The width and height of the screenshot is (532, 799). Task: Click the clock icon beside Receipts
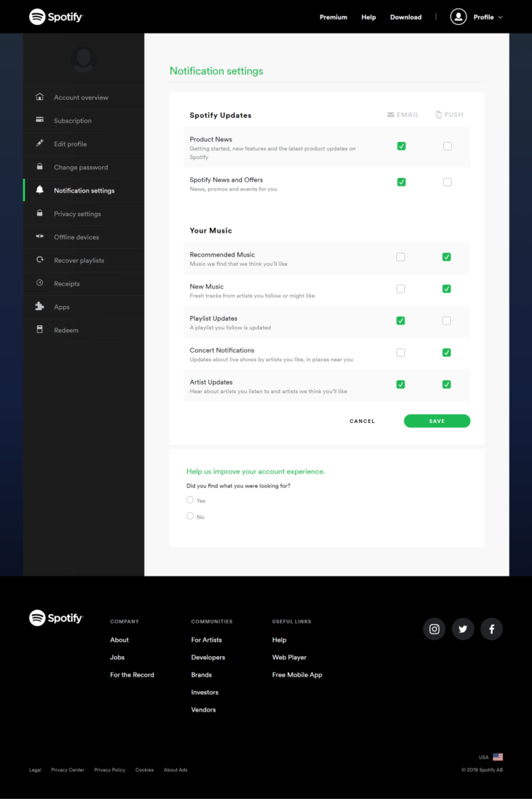[x=39, y=283]
